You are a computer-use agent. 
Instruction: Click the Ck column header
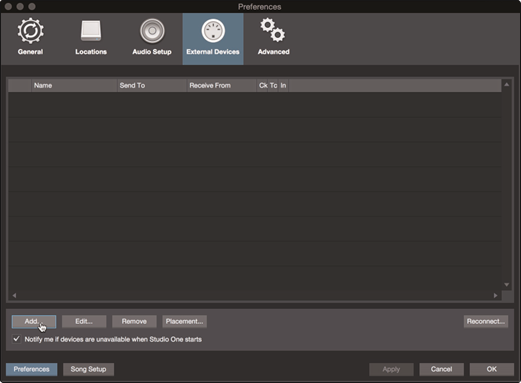coord(263,85)
